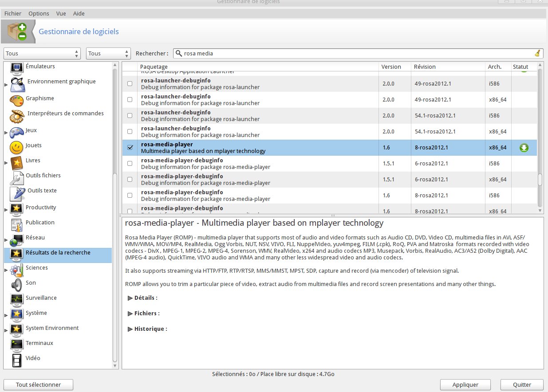Check rosa-media-player-debuginfo 1.5.1 i586 checkbox
Screen dimensions: 548x392
tap(130, 163)
